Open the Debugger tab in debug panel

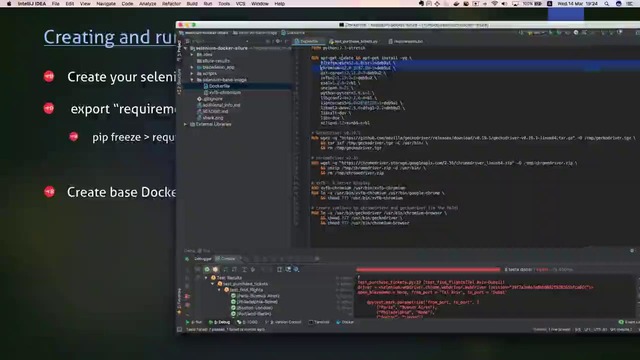click(x=202, y=259)
